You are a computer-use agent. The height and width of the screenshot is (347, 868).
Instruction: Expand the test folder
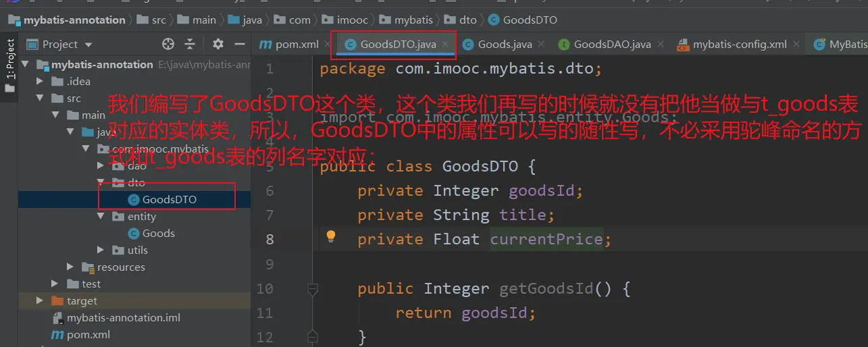click(x=56, y=284)
